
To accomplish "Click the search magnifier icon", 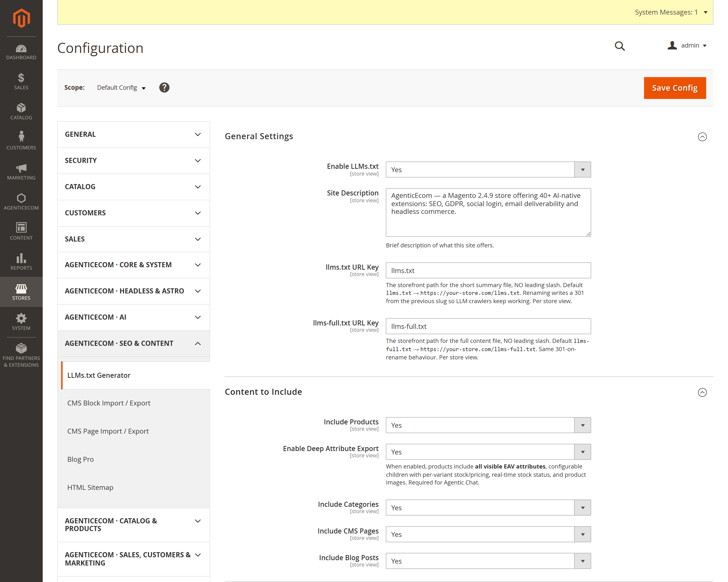I will [620, 46].
